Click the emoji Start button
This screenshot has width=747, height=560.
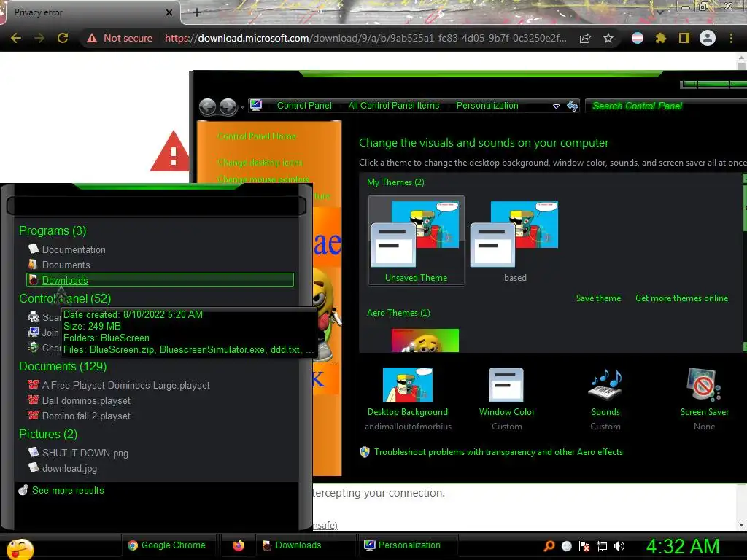tap(20, 548)
